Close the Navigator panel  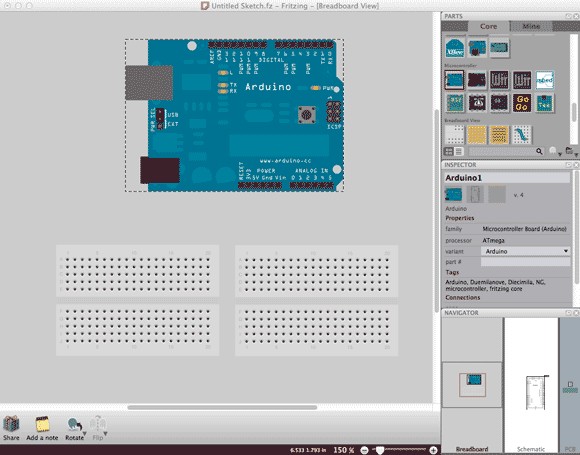click(x=576, y=313)
